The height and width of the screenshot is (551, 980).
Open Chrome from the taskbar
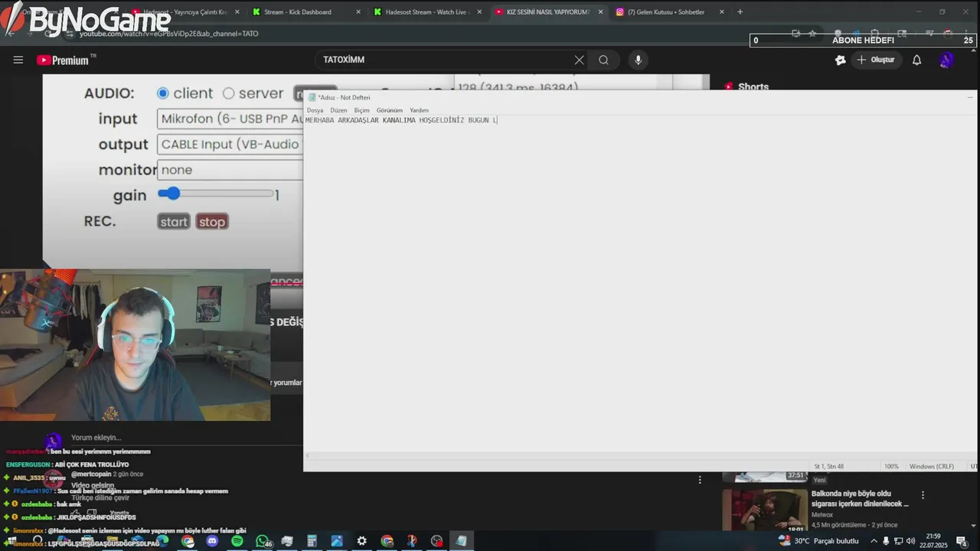[x=188, y=541]
